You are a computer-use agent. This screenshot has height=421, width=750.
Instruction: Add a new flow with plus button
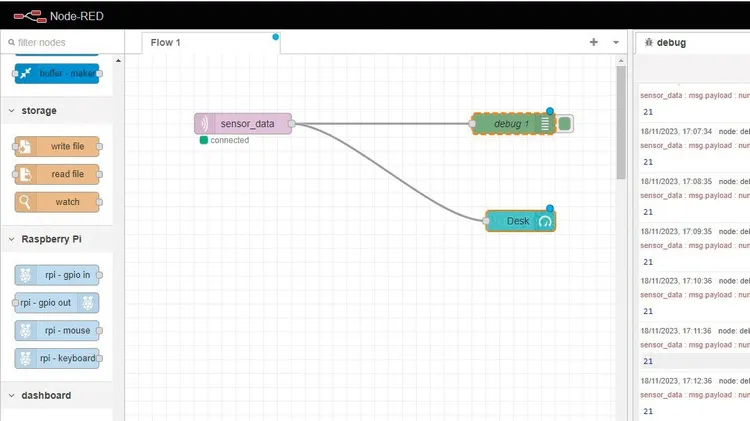pos(594,42)
